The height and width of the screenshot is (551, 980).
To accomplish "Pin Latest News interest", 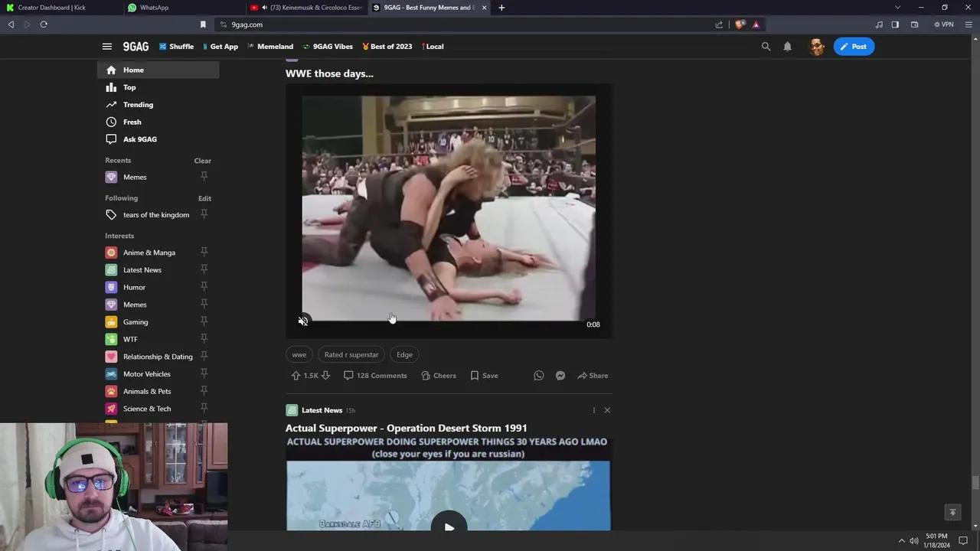I will tap(204, 269).
